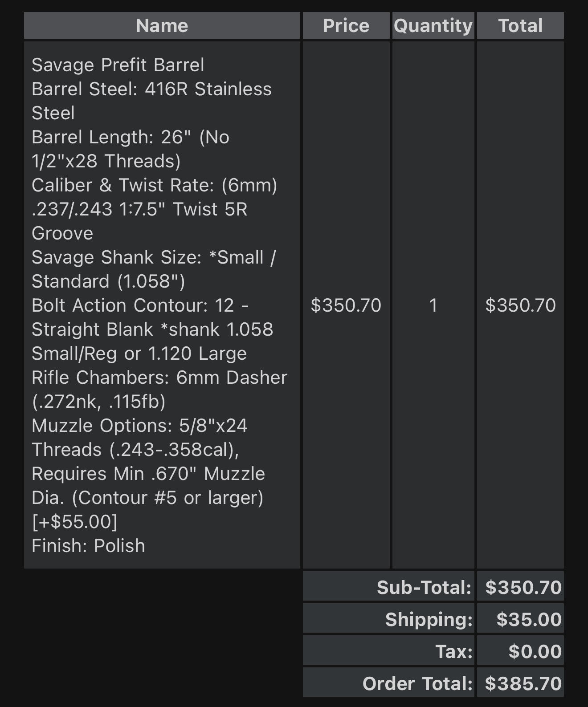Click the Total column header
This screenshot has height=707, width=588.
tap(520, 26)
